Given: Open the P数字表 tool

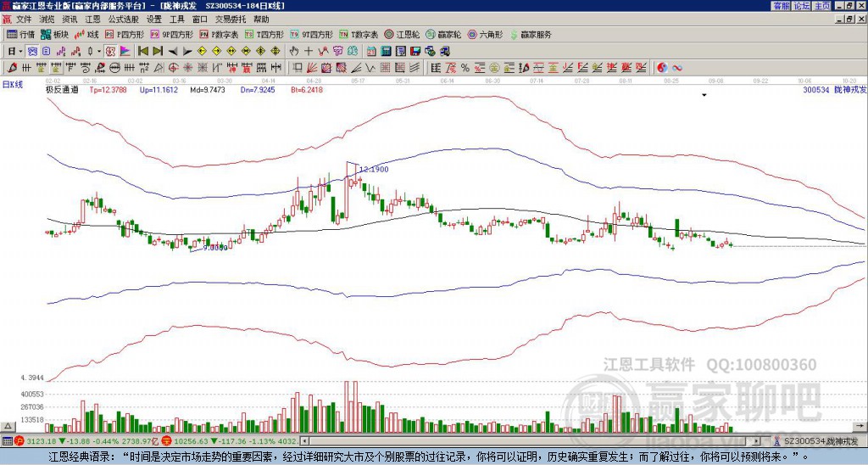Looking at the screenshot, I should tap(220, 34).
